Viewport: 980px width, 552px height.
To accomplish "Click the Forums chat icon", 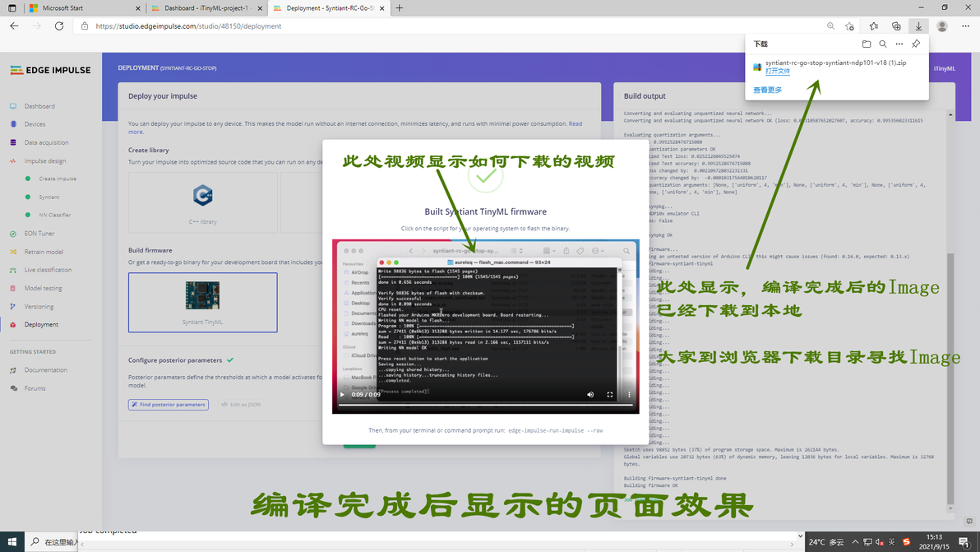I will click(13, 388).
